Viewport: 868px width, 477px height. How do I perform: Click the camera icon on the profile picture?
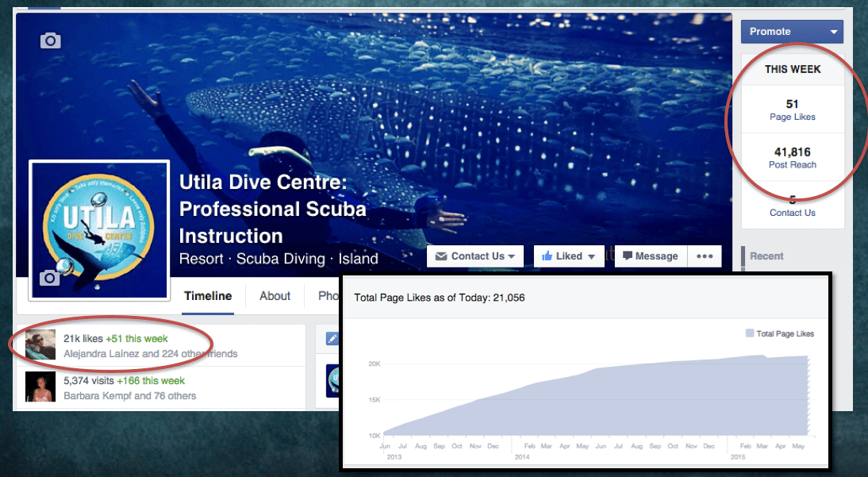click(49, 278)
